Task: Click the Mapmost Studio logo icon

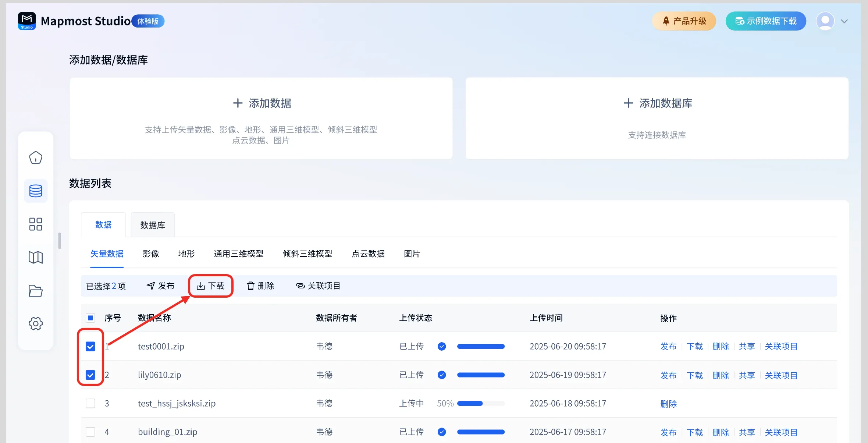Action: 27,21
